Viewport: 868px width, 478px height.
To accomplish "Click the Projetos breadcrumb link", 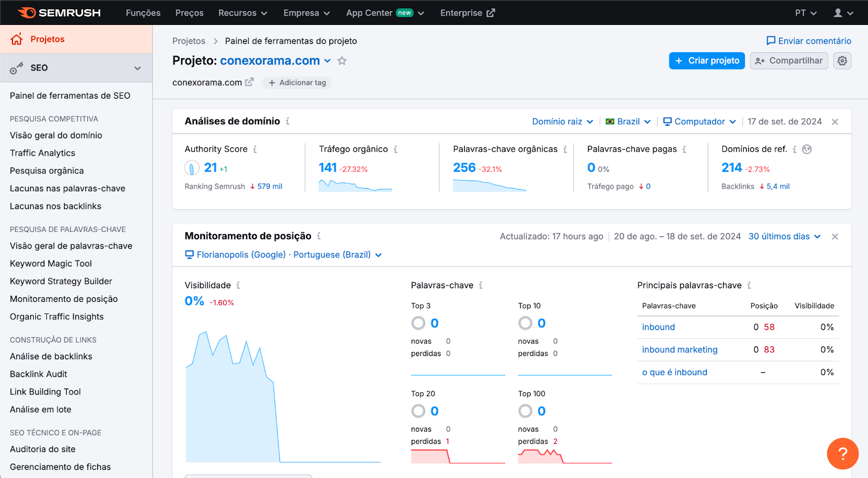I will pos(189,41).
